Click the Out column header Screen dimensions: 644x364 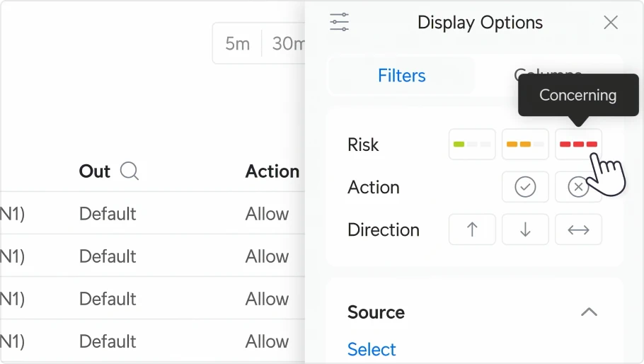(95, 171)
